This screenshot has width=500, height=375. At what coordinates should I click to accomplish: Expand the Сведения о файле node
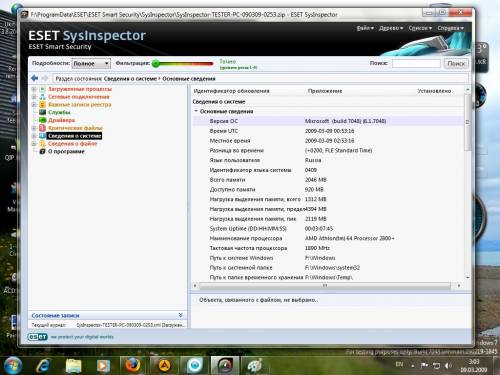(34, 144)
